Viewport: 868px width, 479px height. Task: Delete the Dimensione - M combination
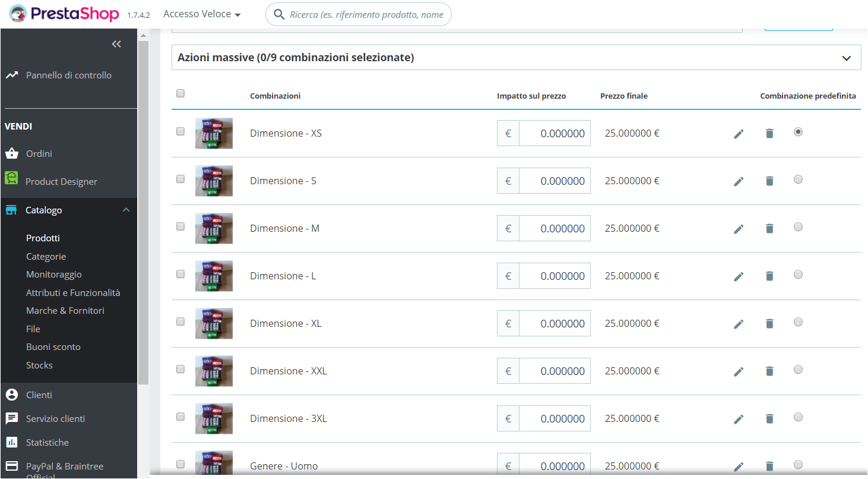point(769,229)
